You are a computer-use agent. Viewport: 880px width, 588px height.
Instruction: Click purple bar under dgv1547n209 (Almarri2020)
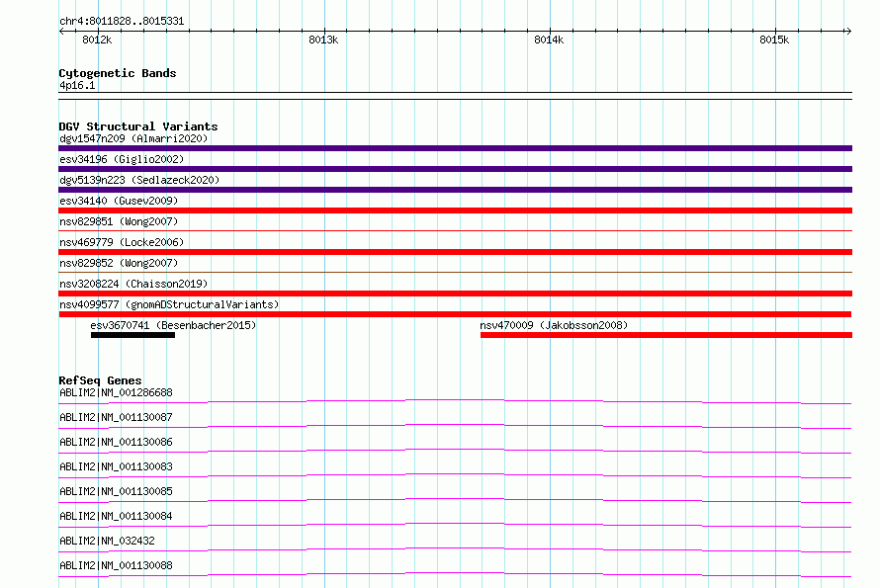455,148
